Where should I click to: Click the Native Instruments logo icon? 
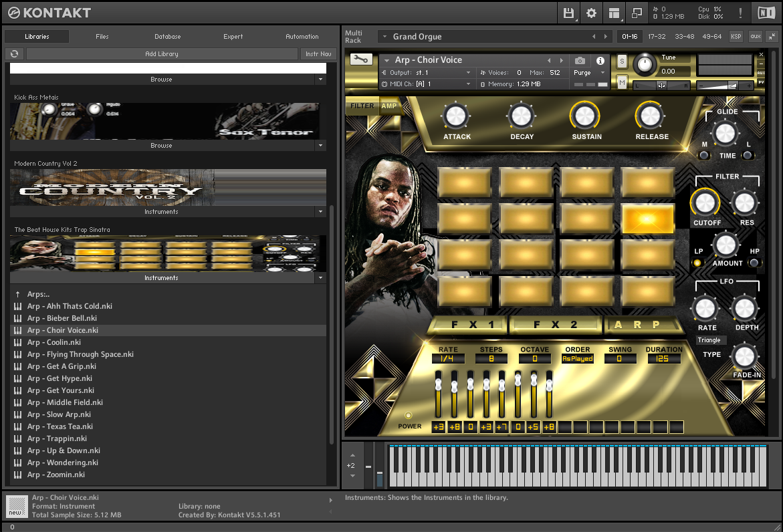coord(766,13)
